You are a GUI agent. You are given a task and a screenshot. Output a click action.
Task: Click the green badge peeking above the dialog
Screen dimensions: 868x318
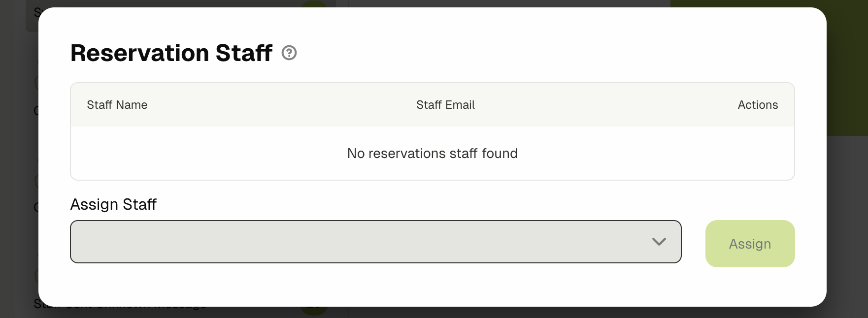coord(314,4)
